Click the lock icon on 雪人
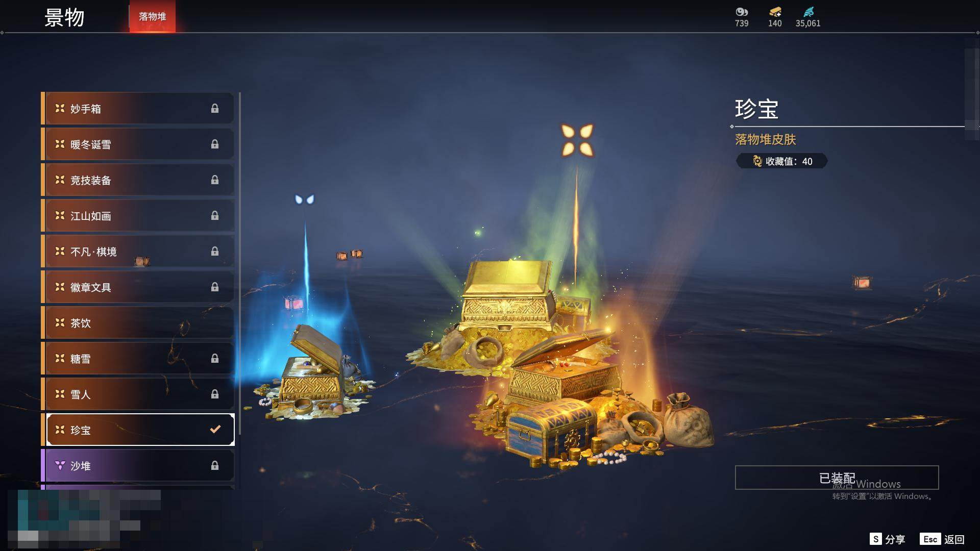This screenshot has width=980, height=551. (215, 394)
